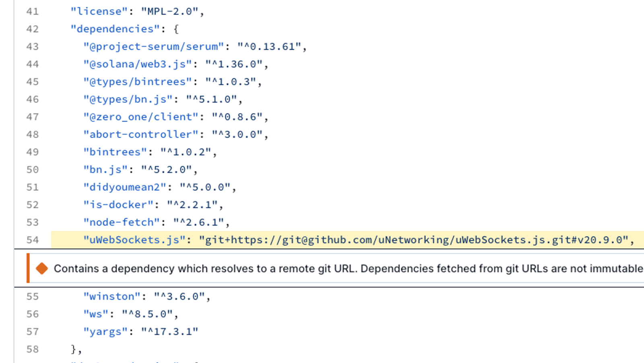Click the "winston" dependency name
The width and height of the screenshot is (644, 363).
click(112, 297)
